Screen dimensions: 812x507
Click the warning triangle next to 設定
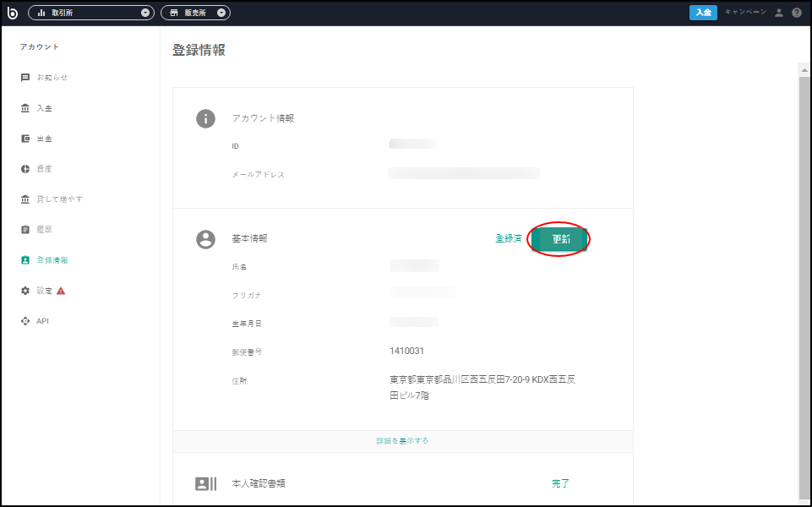tap(60, 290)
